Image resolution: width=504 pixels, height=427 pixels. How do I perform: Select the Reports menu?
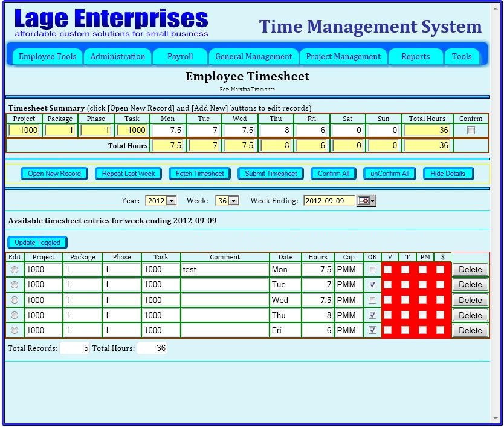click(415, 56)
